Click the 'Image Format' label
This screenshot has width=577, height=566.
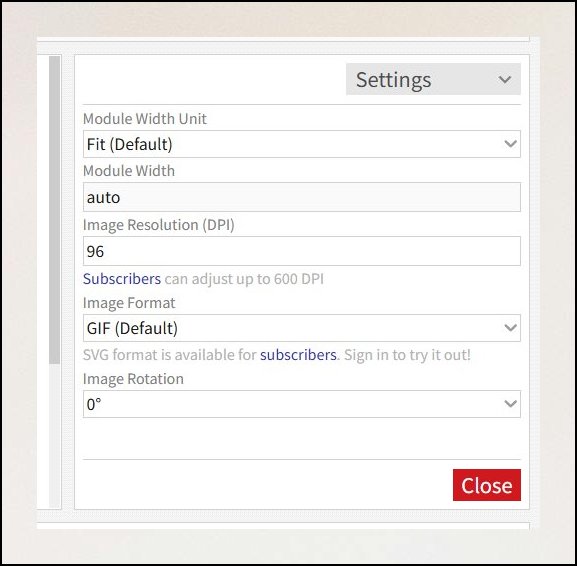pos(129,303)
